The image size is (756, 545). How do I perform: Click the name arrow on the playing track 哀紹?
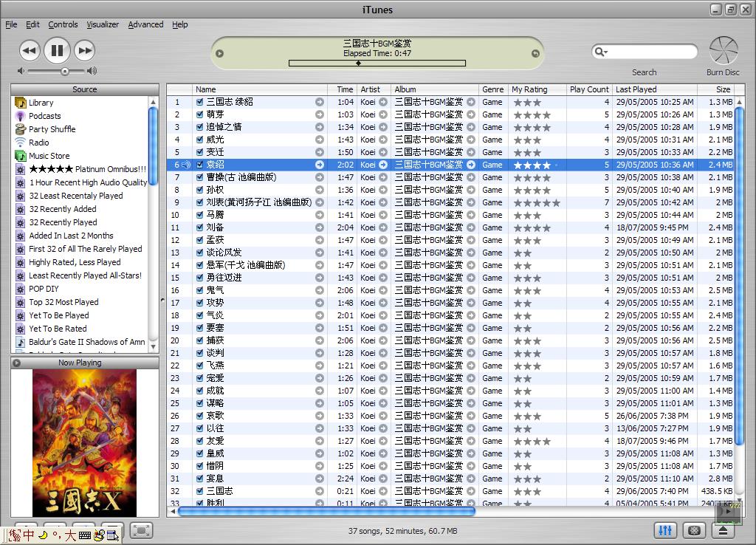pyautogui.click(x=319, y=165)
